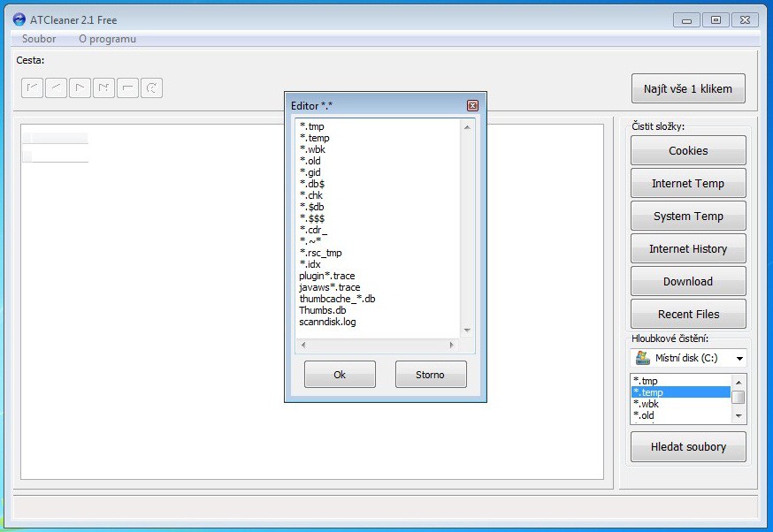Click the javaws*.trace line in Editor
Viewport: 773px width, 532px height.
(x=329, y=287)
